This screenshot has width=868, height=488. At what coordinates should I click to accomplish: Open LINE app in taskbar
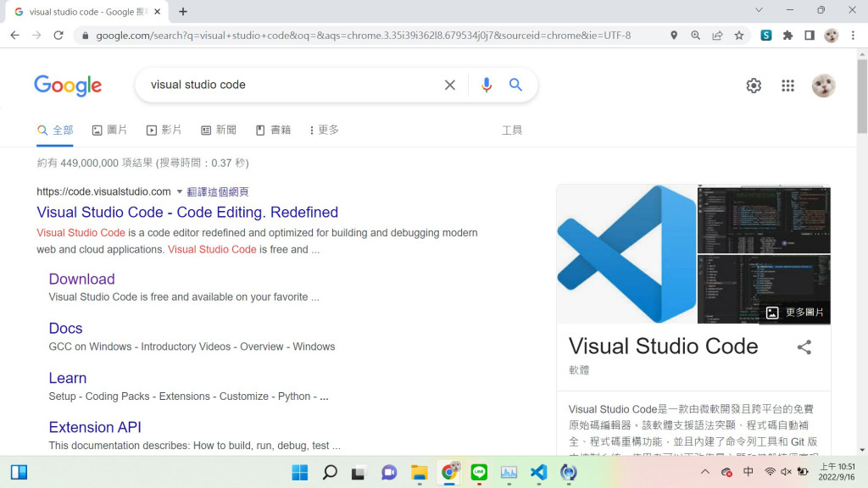coord(479,473)
